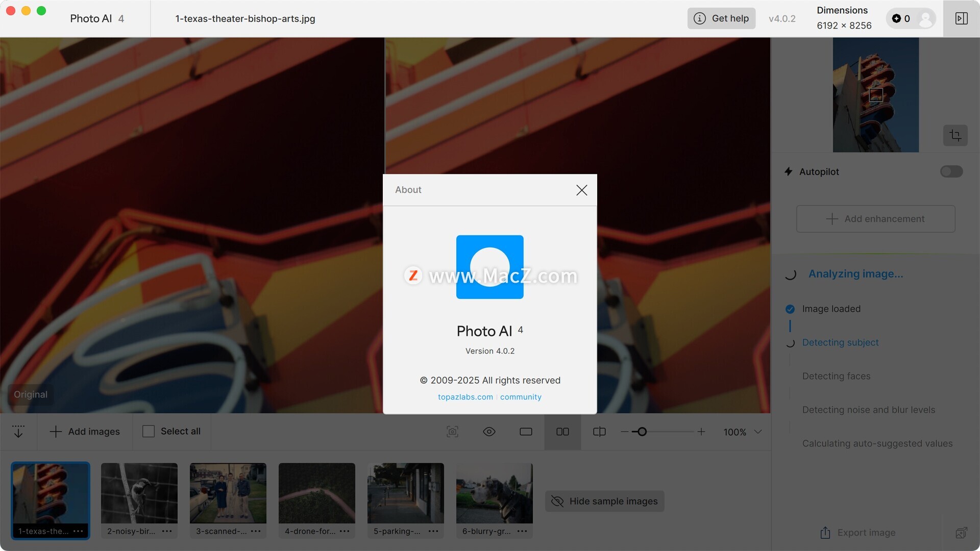Click the v4.0.2 version label
The height and width of the screenshot is (551, 980).
pyautogui.click(x=782, y=18)
